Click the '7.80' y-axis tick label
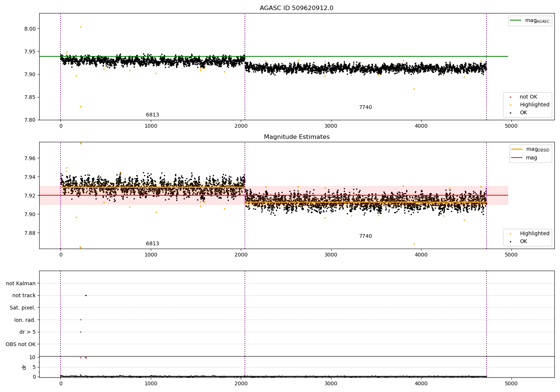Viewport: 560px width, 392px height. tap(29, 120)
